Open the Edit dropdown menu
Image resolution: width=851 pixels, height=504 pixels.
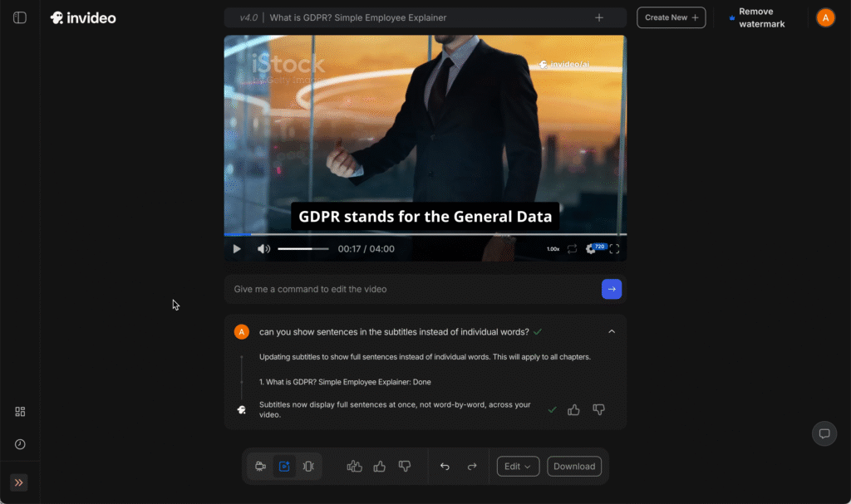click(518, 466)
